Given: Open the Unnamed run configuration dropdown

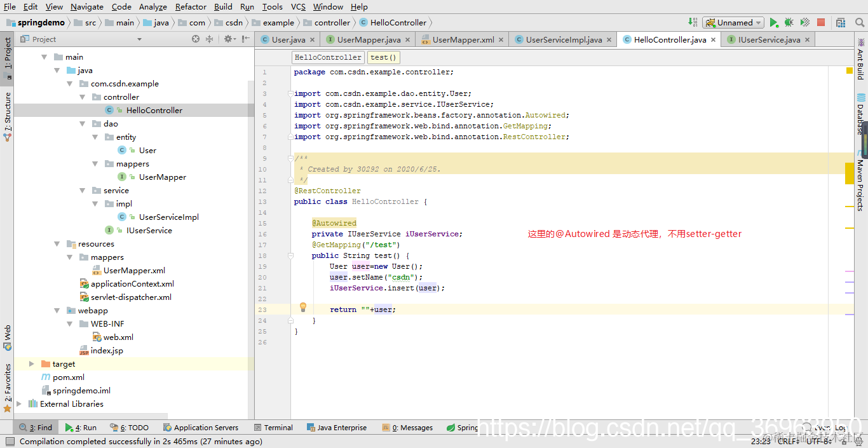Looking at the screenshot, I should (x=733, y=22).
